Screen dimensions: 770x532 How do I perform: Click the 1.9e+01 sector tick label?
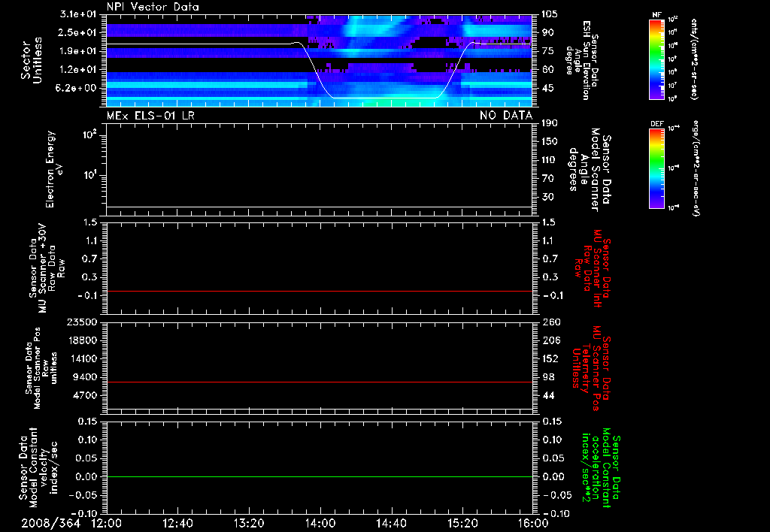click(78, 51)
